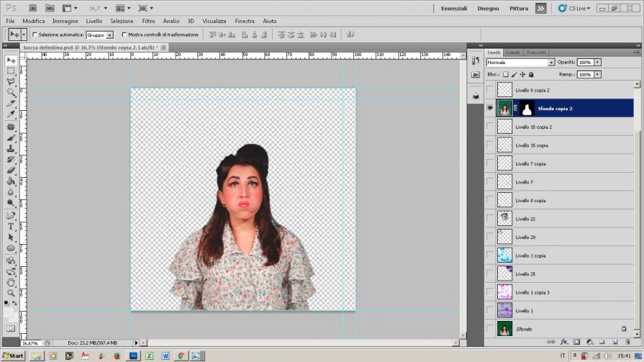Check Mostra controlli di trasformazione
644x362 pixels.
tap(124, 35)
